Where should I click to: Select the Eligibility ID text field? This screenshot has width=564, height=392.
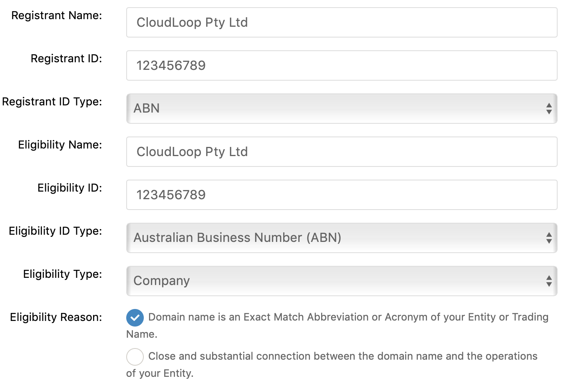342,195
